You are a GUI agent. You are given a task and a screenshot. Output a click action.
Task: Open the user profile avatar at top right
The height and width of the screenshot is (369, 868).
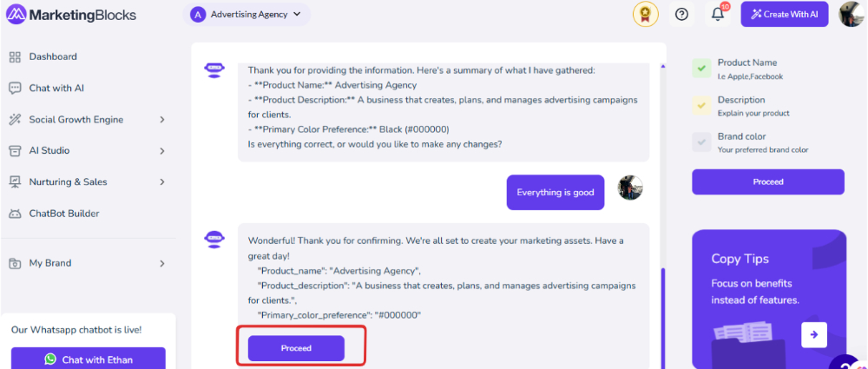click(852, 15)
